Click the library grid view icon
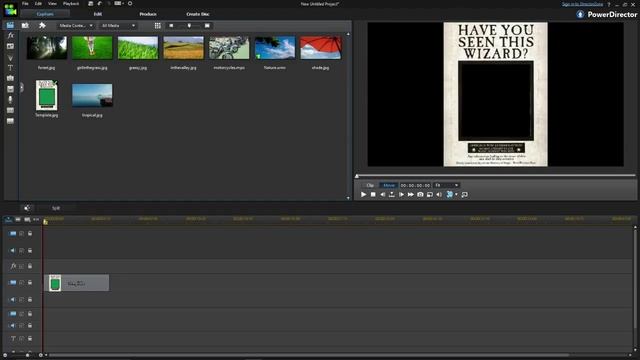640x360 pixels. pyautogui.click(x=158, y=25)
